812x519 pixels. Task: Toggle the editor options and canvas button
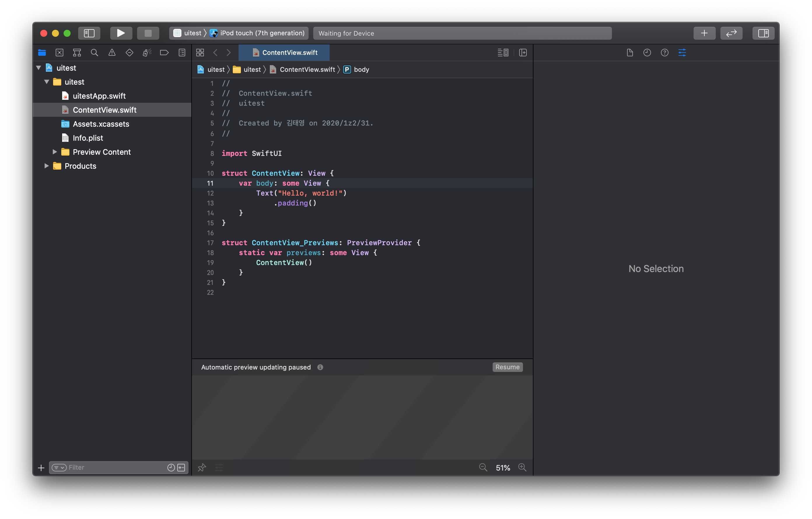503,53
